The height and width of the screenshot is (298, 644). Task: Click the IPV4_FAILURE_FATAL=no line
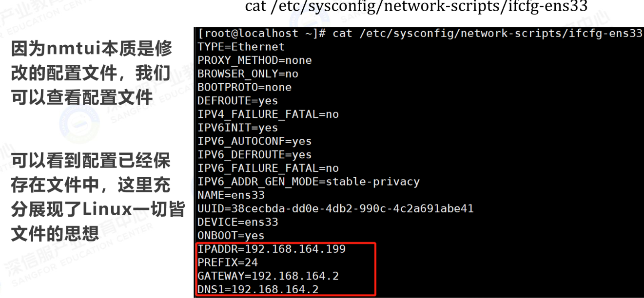(268, 114)
